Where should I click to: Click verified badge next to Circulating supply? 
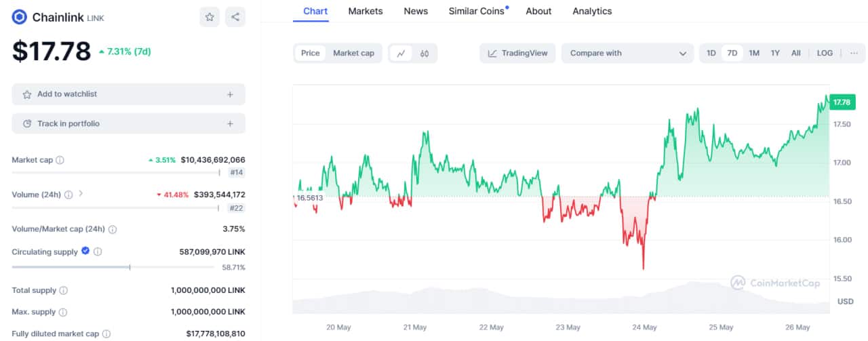(x=85, y=251)
